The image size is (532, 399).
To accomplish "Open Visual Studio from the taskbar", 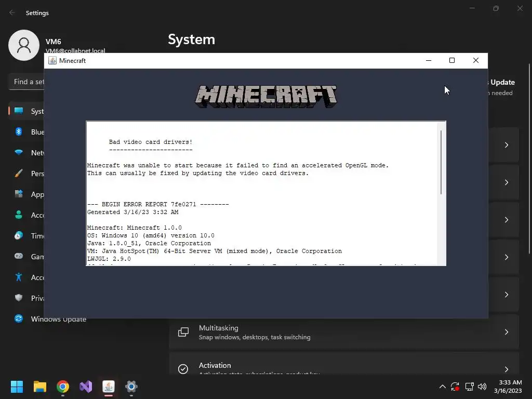I will pos(86,387).
